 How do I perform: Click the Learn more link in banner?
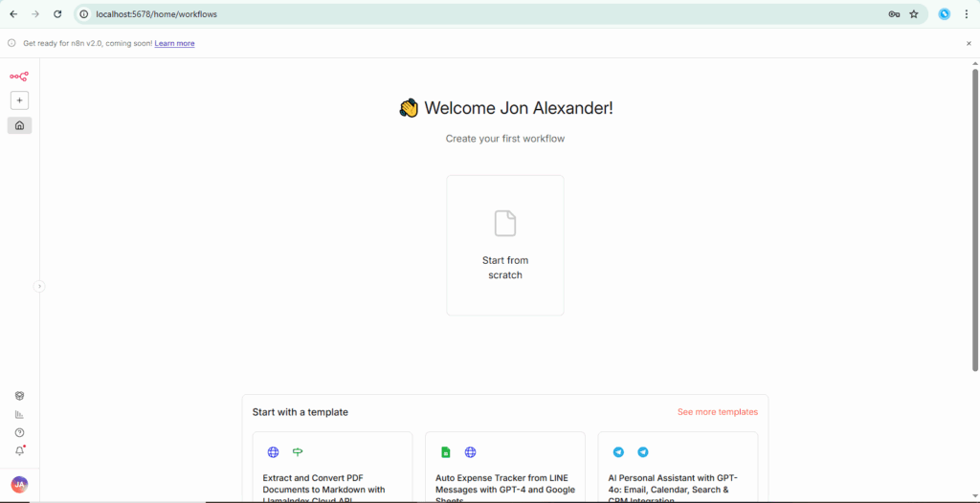coord(174,43)
